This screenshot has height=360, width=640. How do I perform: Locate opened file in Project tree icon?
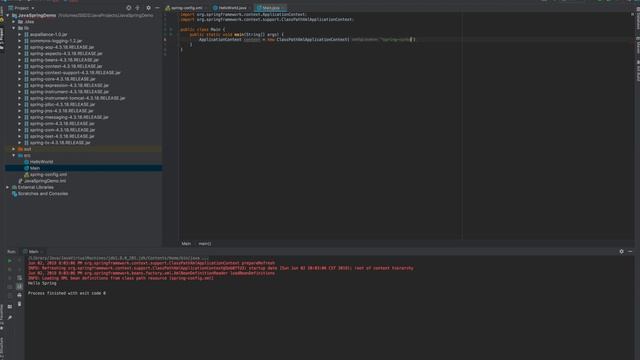pyautogui.click(x=129, y=8)
